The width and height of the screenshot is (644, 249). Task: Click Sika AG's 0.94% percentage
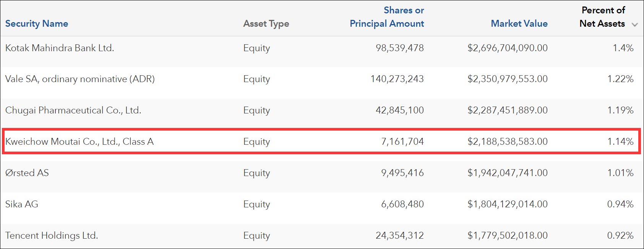(620, 204)
